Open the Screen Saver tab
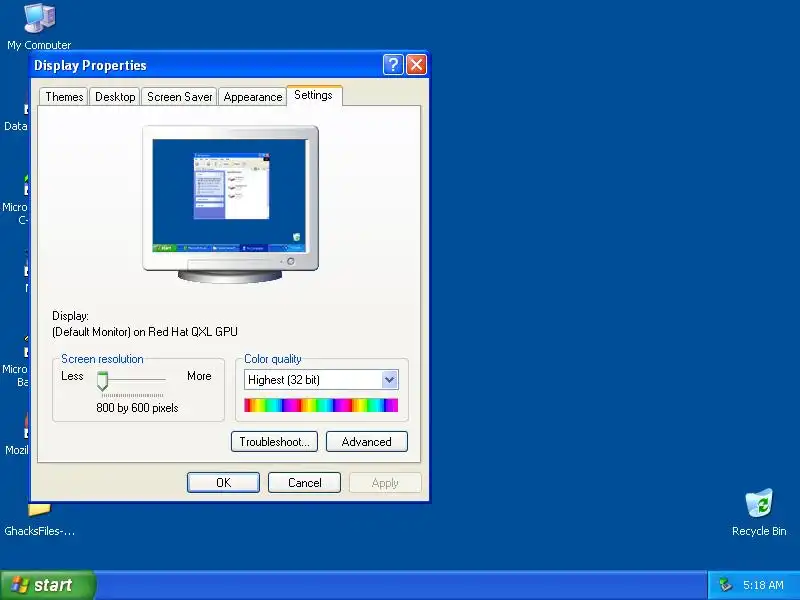800x600 pixels. coord(180,97)
